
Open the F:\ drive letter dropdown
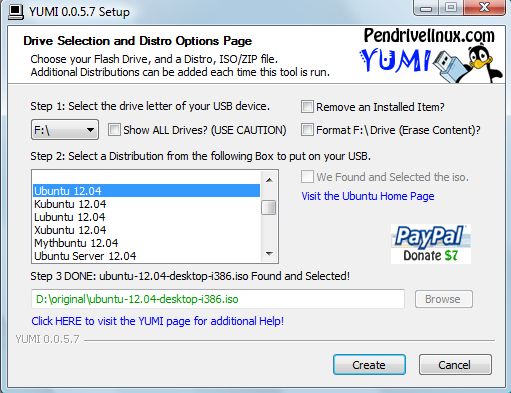click(65, 130)
